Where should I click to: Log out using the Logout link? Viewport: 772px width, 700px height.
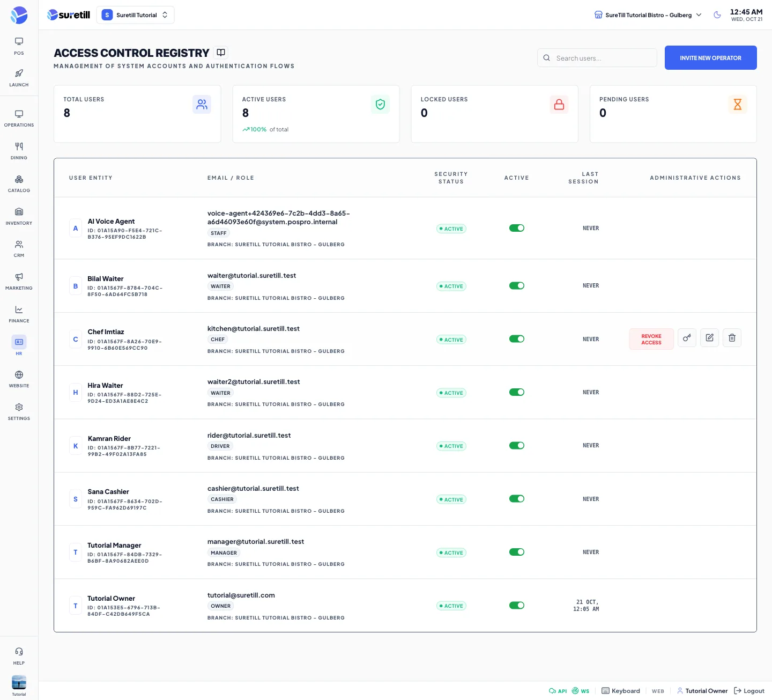tap(749, 691)
